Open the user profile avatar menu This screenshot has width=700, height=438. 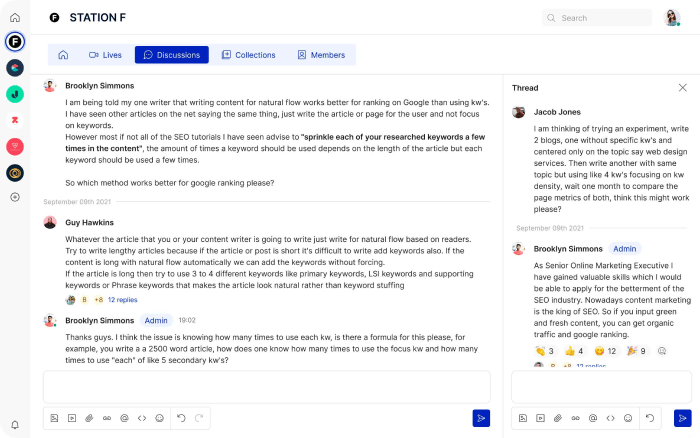point(672,18)
